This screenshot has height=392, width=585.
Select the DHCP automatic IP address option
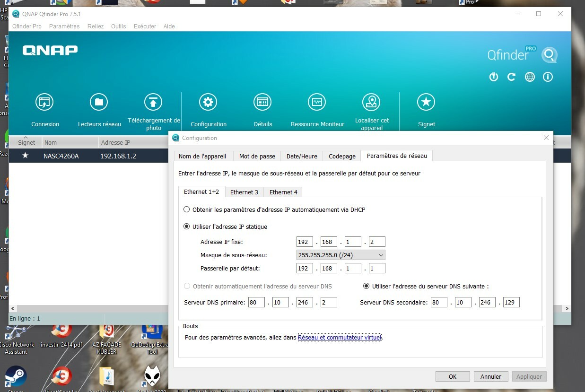[x=187, y=209]
